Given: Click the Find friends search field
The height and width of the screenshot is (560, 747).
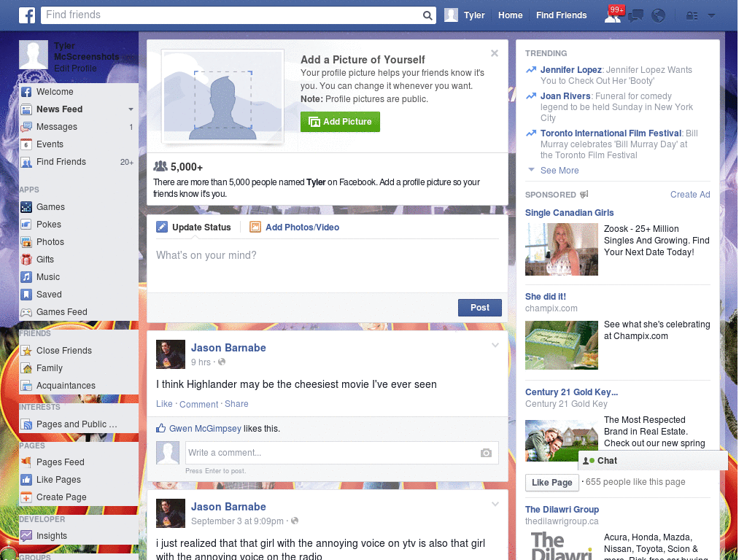Looking at the screenshot, I should (x=232, y=15).
